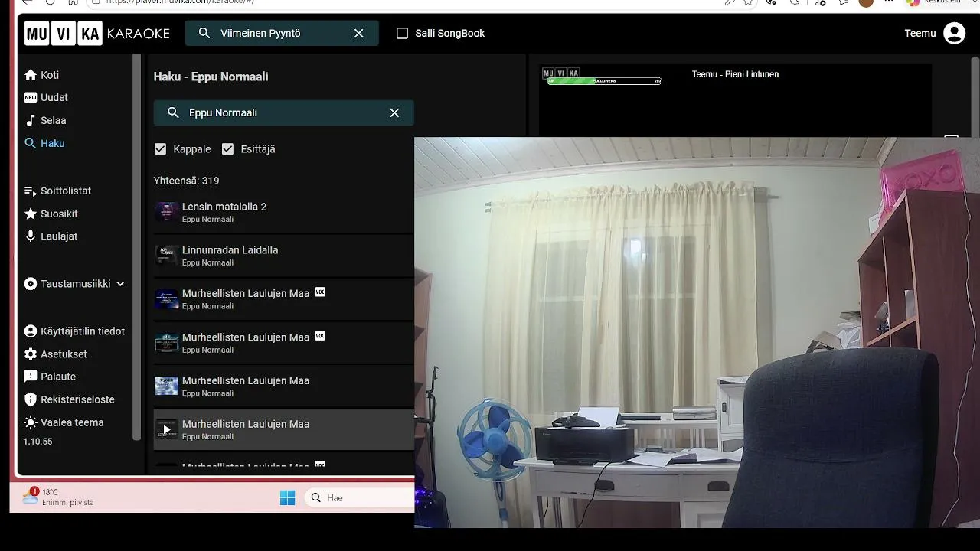Screen dimensions: 980x551
Task: Open Laulajat in the sidebar
Action: pyautogui.click(x=51, y=236)
